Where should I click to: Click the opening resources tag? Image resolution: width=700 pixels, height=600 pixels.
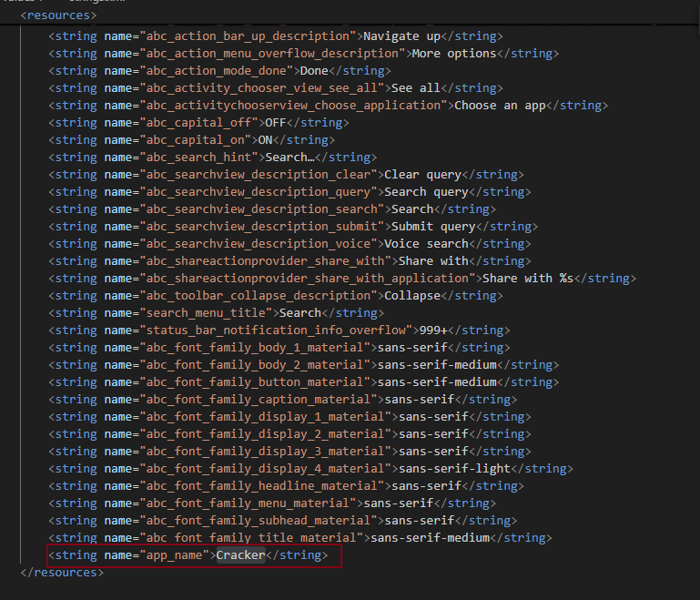point(58,15)
